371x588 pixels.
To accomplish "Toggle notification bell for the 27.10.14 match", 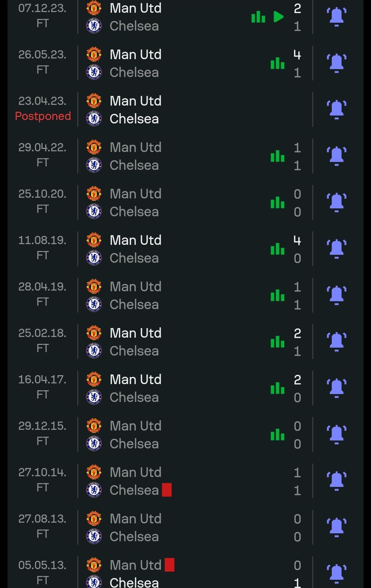I will click(337, 481).
